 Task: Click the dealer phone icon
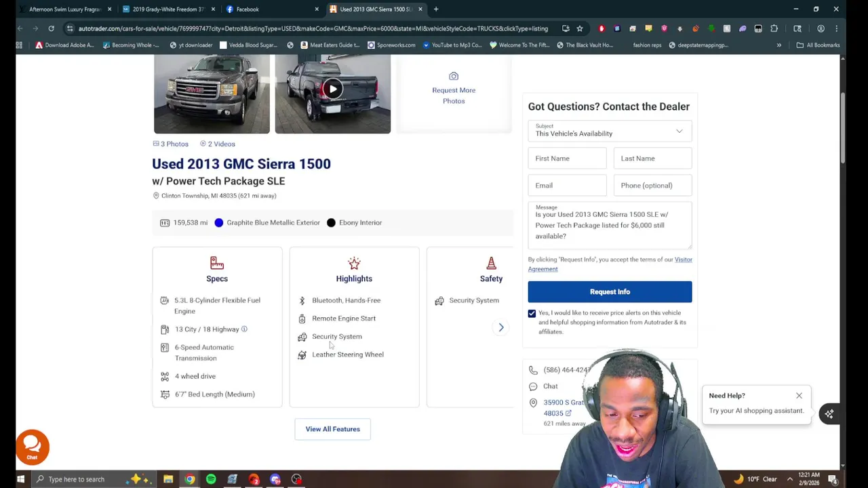(533, 370)
